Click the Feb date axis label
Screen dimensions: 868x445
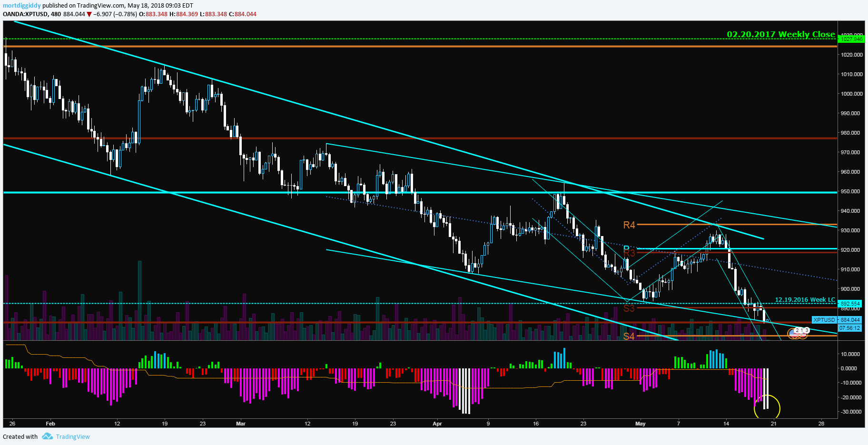(50, 424)
